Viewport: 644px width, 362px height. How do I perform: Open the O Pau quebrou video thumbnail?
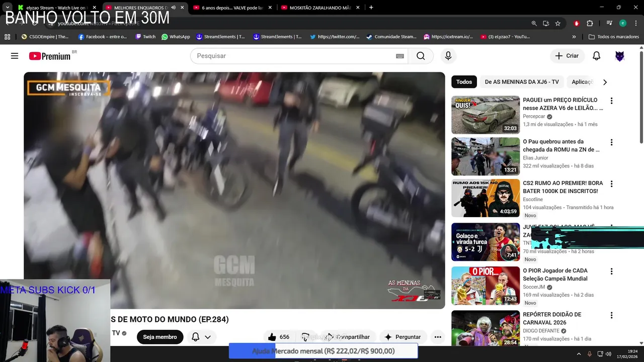pos(486,156)
